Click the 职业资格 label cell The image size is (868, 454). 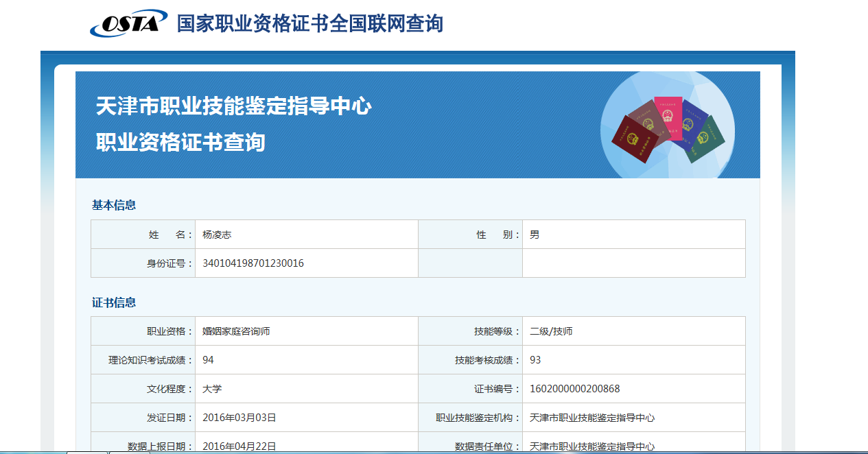[143, 331]
